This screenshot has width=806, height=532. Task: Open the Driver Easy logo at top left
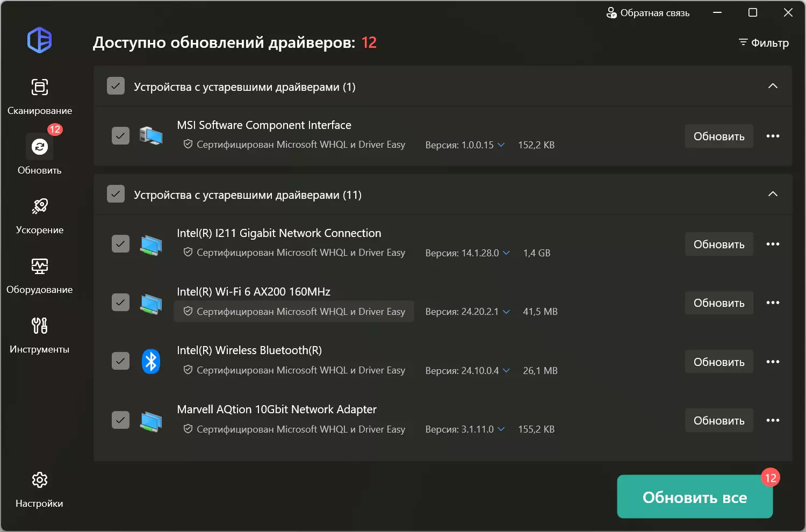pyautogui.click(x=40, y=40)
